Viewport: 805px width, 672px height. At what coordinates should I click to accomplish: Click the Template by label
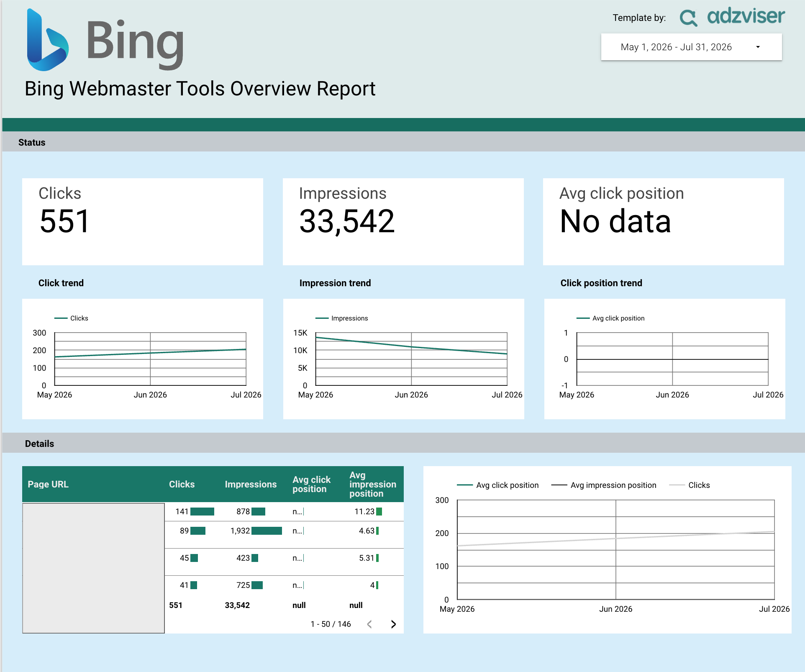click(639, 18)
